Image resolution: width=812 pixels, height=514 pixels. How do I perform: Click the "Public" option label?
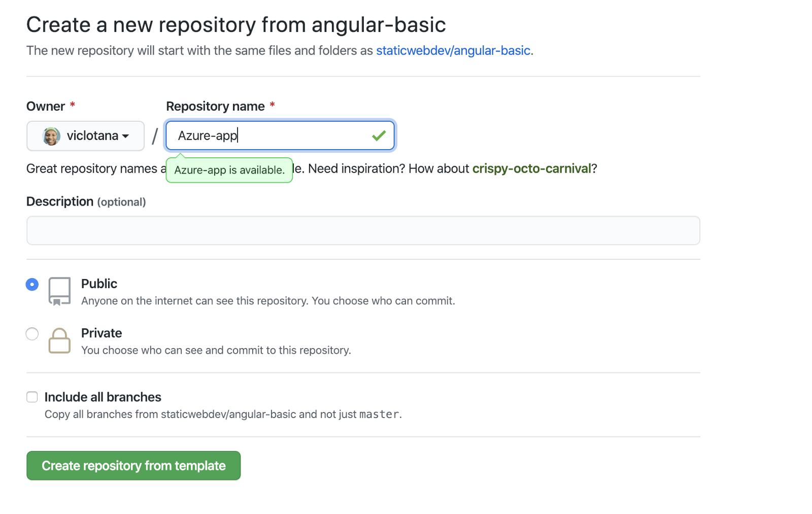coord(99,284)
